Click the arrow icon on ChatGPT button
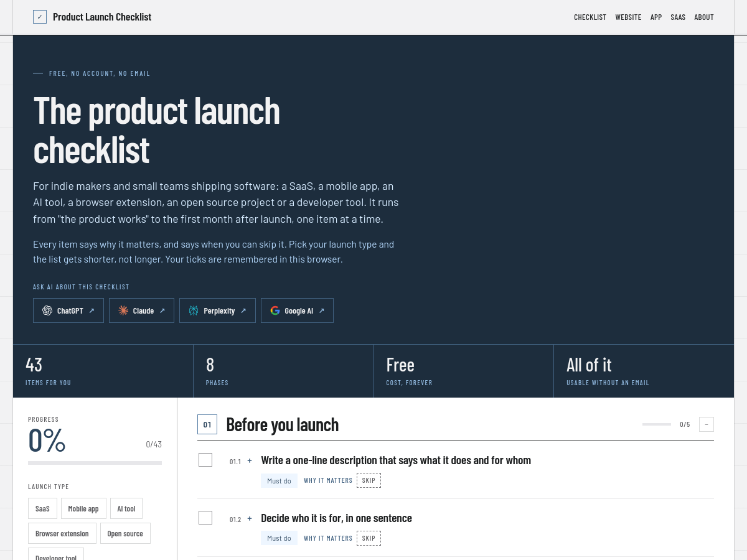The image size is (747, 560). pos(92,310)
